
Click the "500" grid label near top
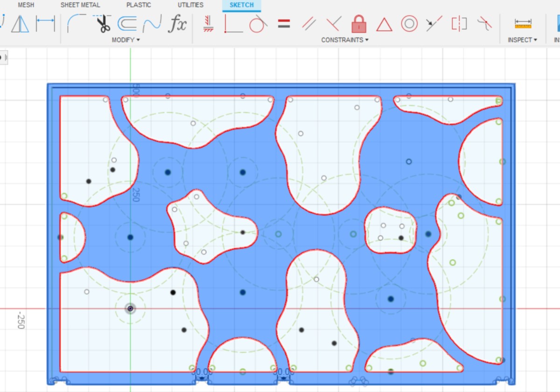(x=136, y=90)
